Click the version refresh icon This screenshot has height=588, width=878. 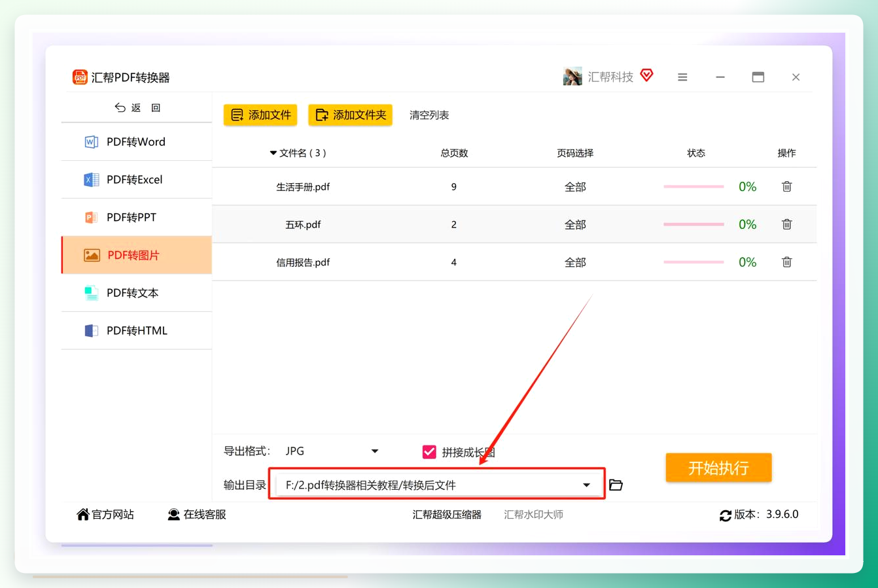pyautogui.click(x=725, y=515)
